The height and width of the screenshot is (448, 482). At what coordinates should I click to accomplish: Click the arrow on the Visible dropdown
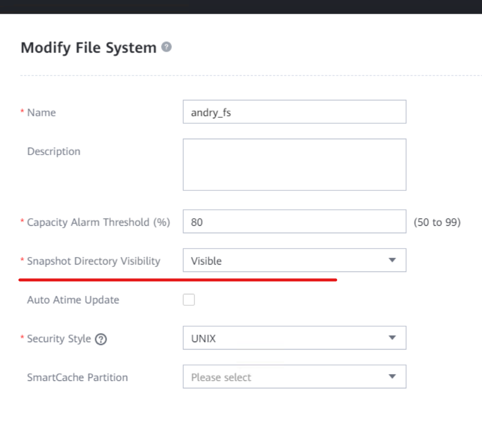(392, 261)
